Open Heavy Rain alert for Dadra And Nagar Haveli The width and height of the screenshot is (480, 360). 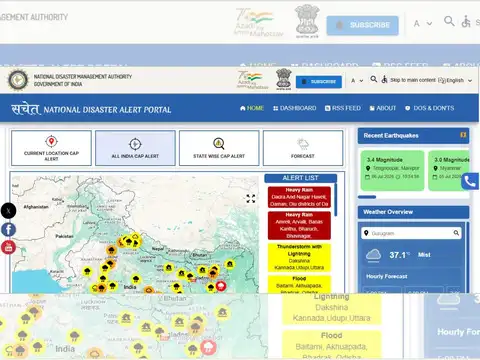(299, 197)
